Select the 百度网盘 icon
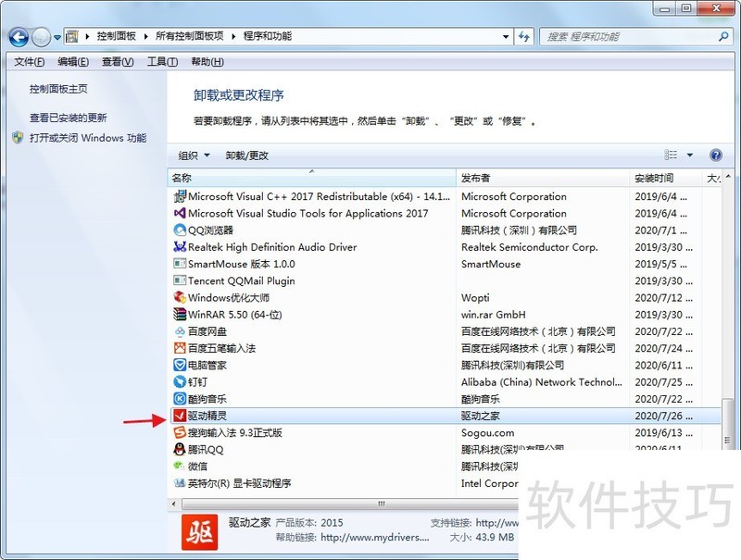The height and width of the screenshot is (560, 741). point(180,331)
